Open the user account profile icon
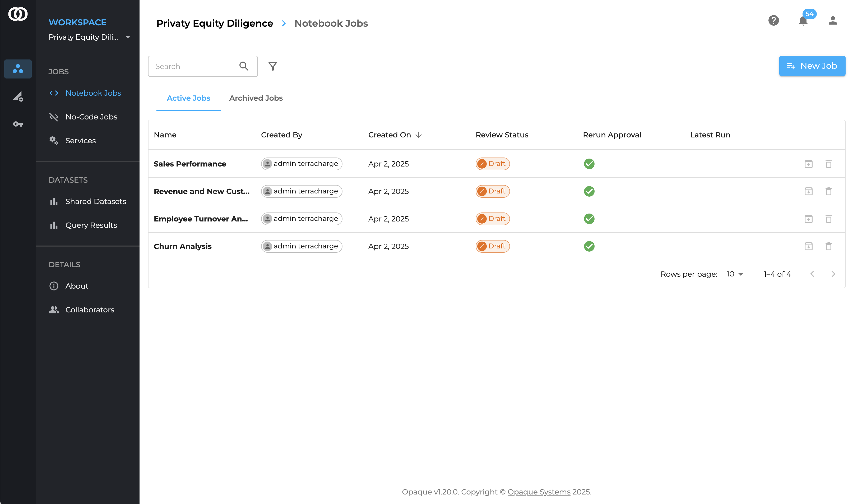853x504 pixels. (x=833, y=20)
